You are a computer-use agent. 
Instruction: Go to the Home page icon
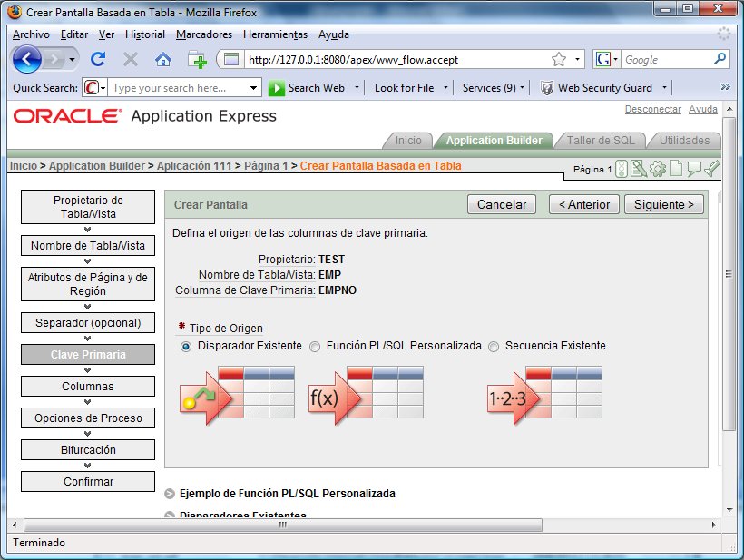tap(163, 59)
